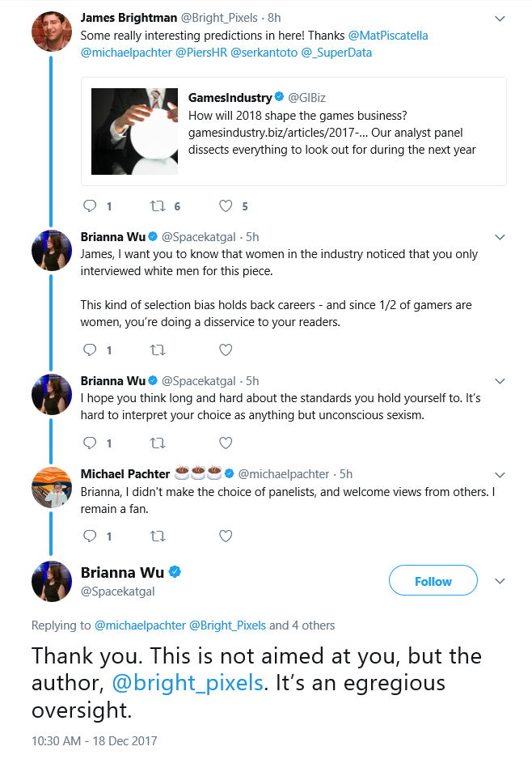Viewport: 532px width, 759px height.
Task: Like Brianna Wu's unconscious sexism tweet
Action: [226, 443]
